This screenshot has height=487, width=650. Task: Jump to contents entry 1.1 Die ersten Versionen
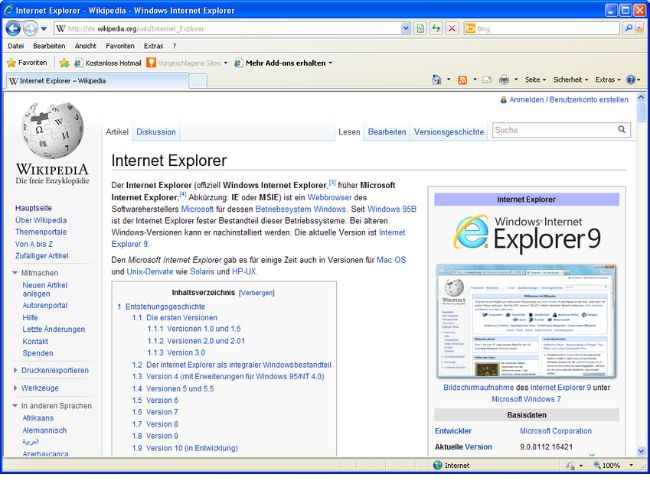point(175,317)
